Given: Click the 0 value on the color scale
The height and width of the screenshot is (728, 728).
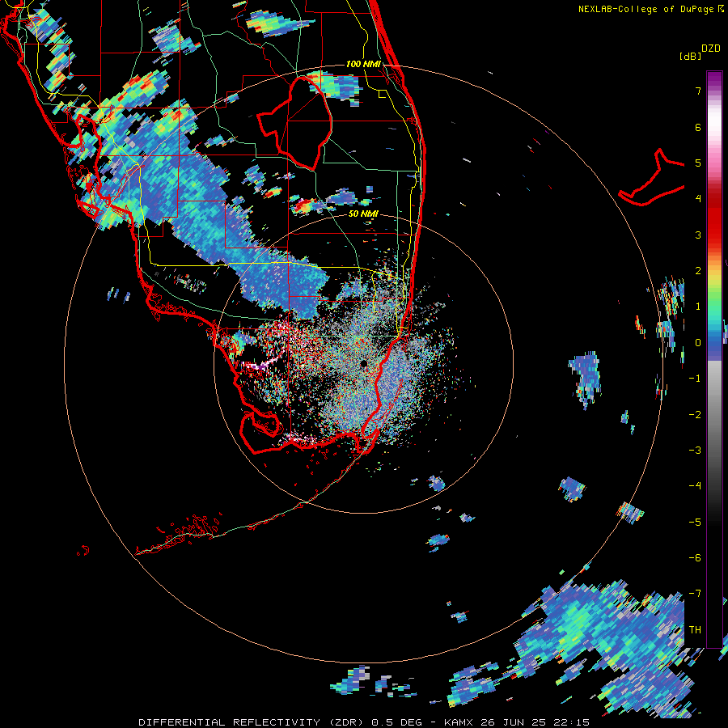Looking at the screenshot, I should [698, 343].
